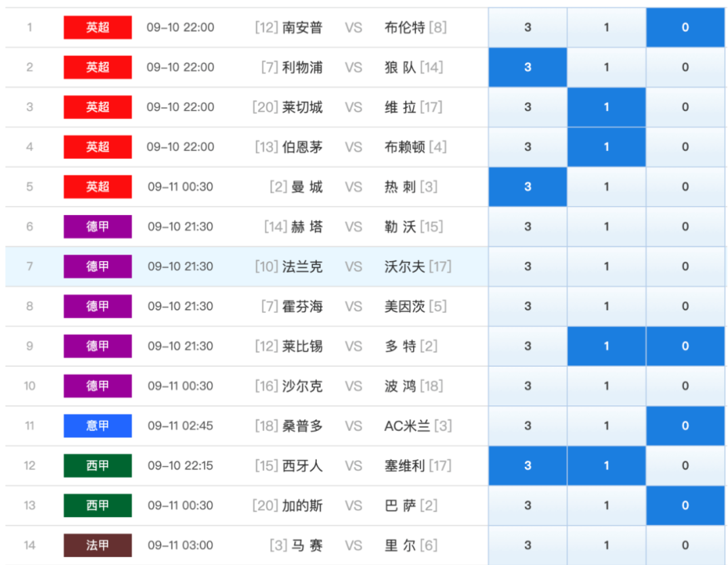Viewport: 728px width, 565px height.
Task: Click VS in 曼城 vs 热刺 row
Action: (354, 187)
